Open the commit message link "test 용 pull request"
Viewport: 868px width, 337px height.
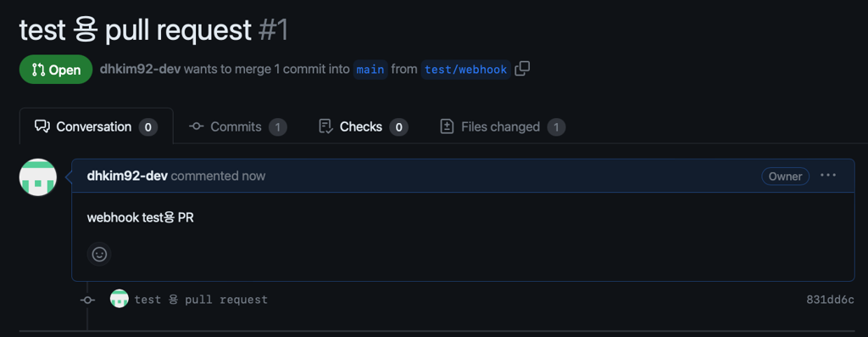coord(201,300)
